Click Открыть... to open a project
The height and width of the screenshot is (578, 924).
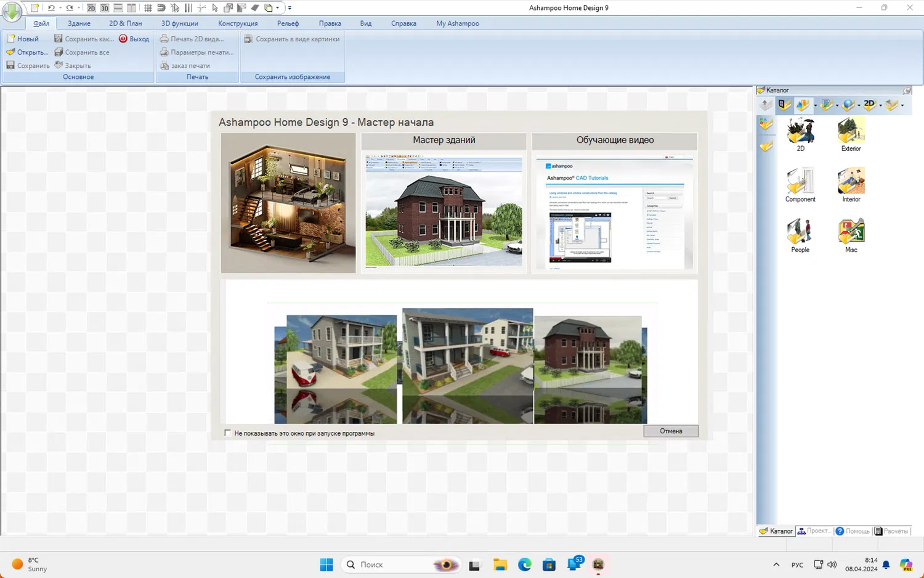tap(27, 52)
